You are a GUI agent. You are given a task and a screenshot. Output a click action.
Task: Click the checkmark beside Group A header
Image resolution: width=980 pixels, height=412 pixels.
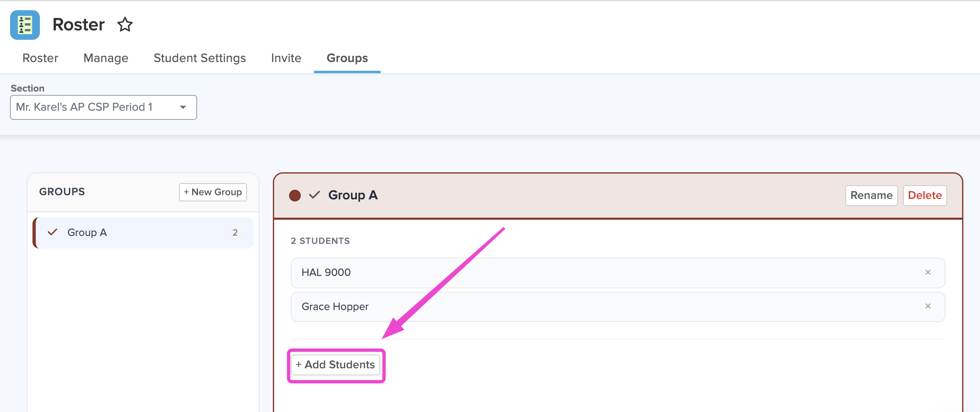pos(315,195)
